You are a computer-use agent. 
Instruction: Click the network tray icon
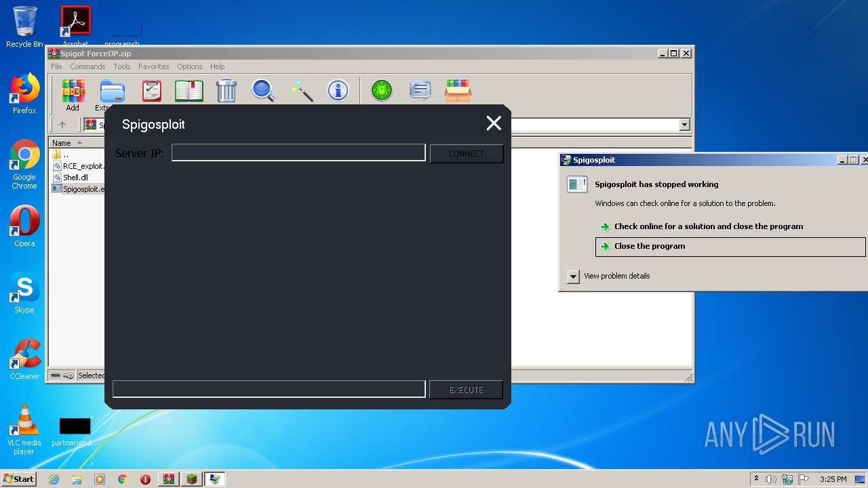click(x=787, y=479)
